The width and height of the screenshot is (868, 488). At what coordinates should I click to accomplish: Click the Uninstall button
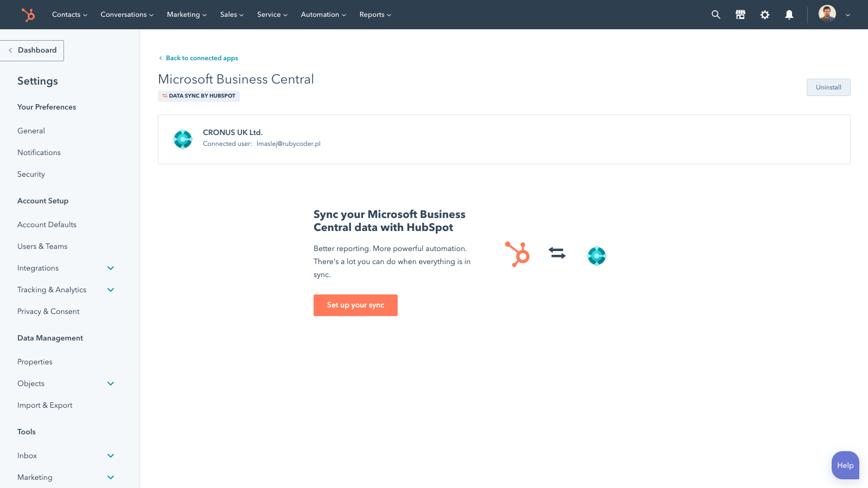(828, 87)
